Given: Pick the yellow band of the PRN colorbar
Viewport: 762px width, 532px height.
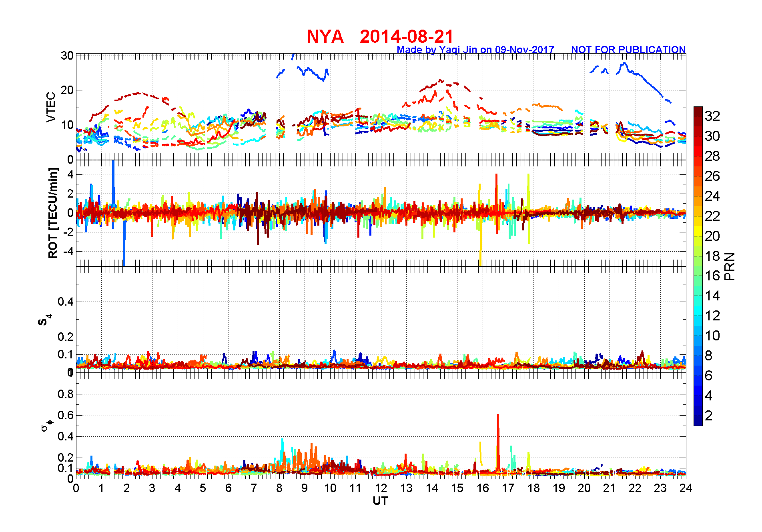Looking at the screenshot, I should tap(698, 231).
